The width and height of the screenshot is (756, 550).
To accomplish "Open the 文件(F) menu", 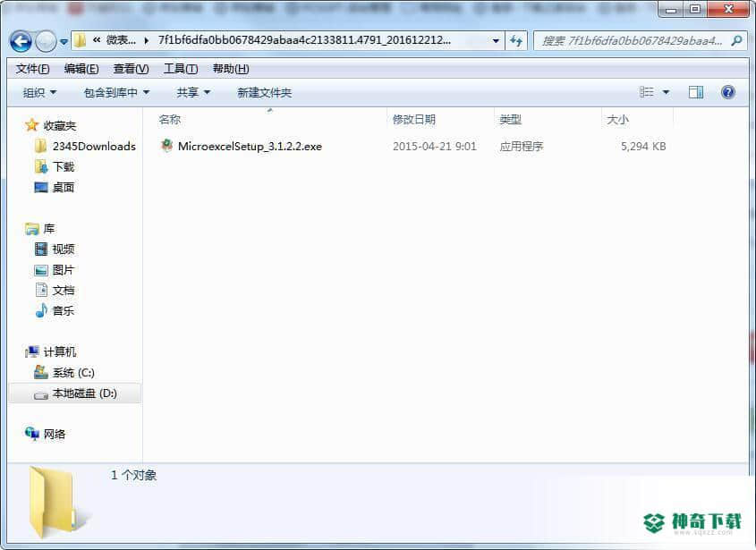I will point(33,69).
